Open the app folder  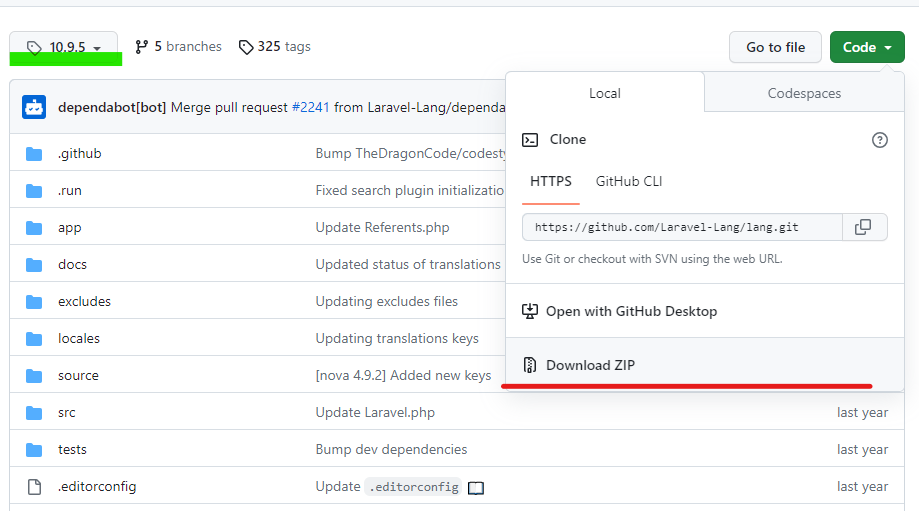[x=70, y=228]
